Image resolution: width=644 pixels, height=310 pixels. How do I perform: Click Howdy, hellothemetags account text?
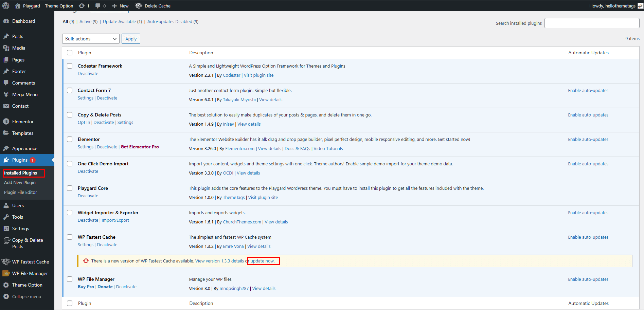click(x=612, y=6)
